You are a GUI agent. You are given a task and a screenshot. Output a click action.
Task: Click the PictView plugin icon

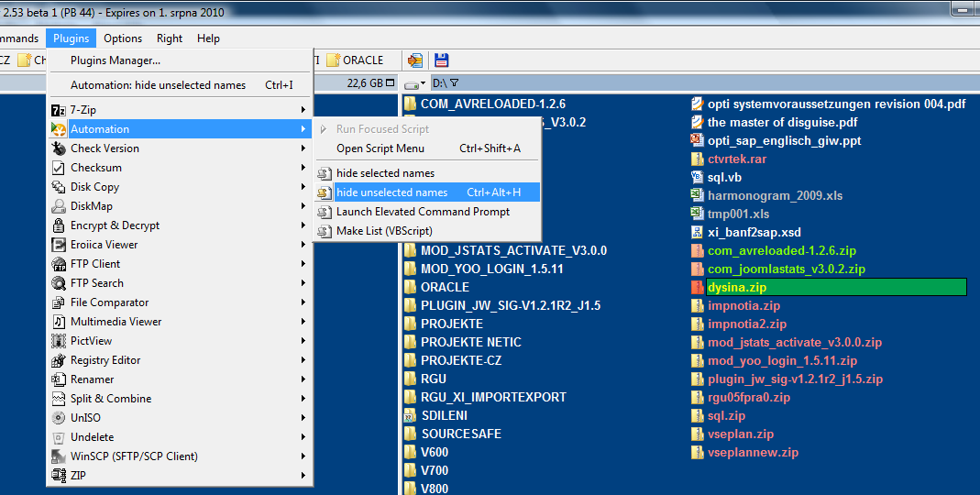[58, 341]
